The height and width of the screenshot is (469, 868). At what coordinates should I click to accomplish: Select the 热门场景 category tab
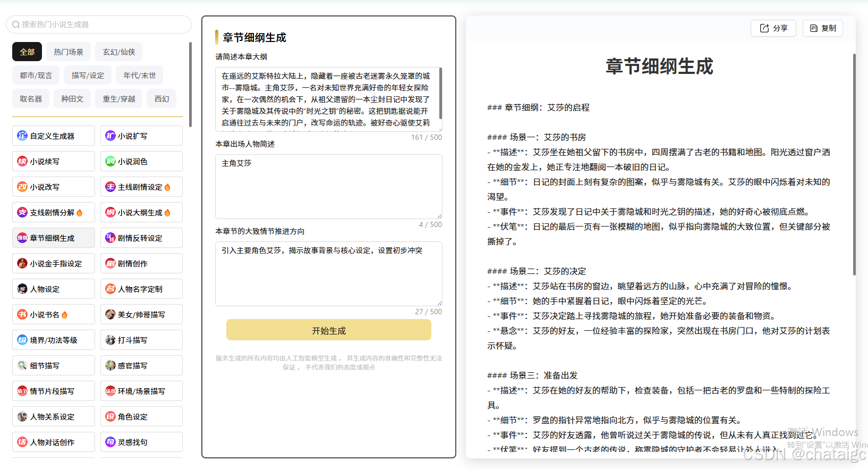[69, 52]
